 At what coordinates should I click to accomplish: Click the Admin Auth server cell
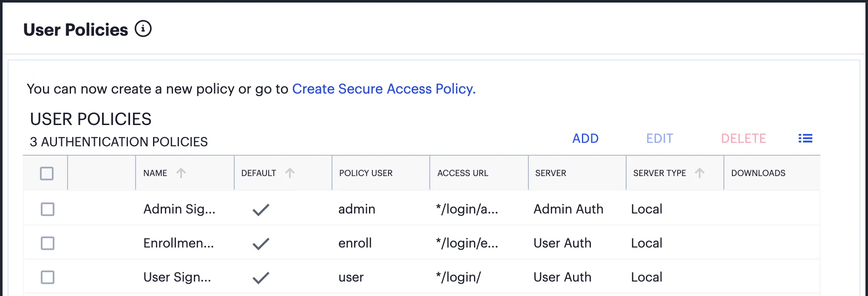point(568,209)
